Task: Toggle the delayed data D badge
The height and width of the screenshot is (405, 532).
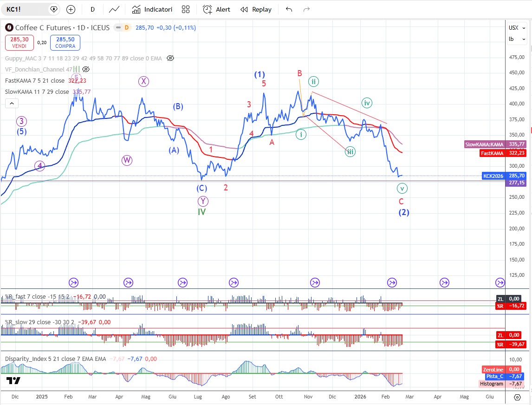Action: click(x=126, y=28)
